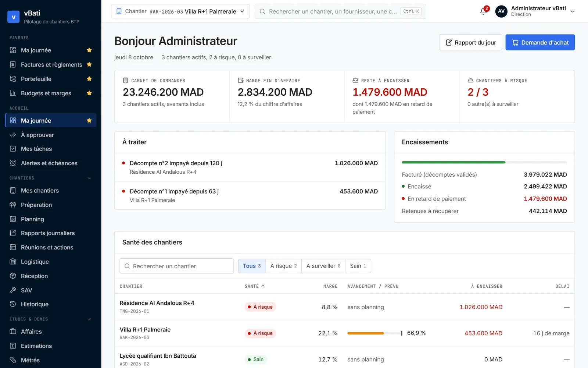Click the Réunions et actions icon

tap(13, 247)
